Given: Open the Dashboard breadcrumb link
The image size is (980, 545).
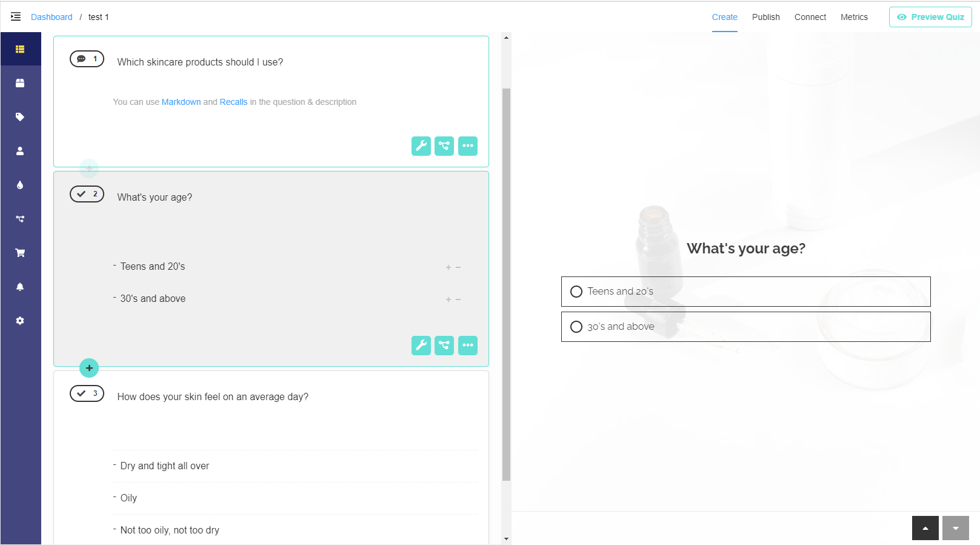Looking at the screenshot, I should [52, 17].
